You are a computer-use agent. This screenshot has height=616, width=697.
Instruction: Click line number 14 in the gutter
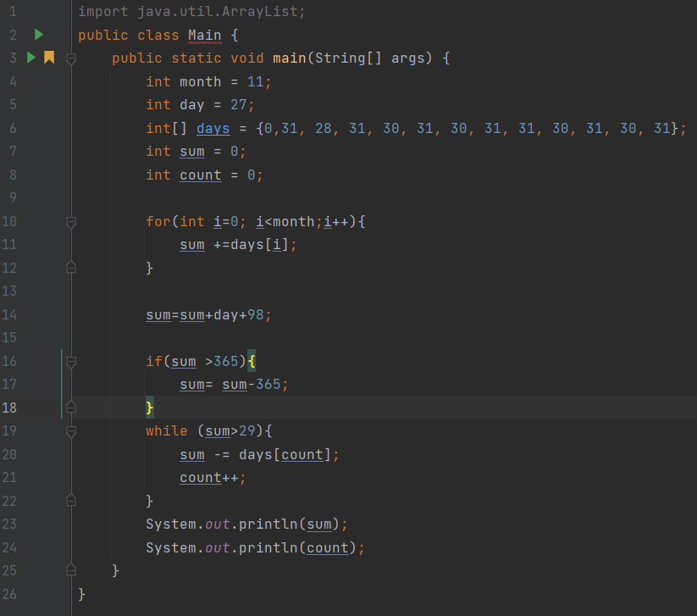coord(9,315)
